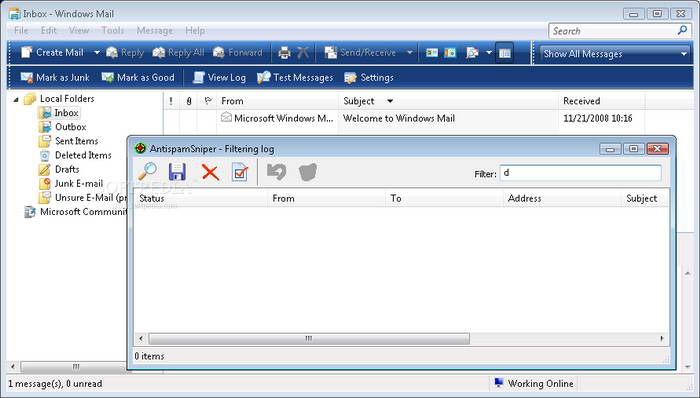This screenshot has width=700, height=398.
Task: Click the checkmark clipboard icon in Filtering log
Action: click(240, 172)
